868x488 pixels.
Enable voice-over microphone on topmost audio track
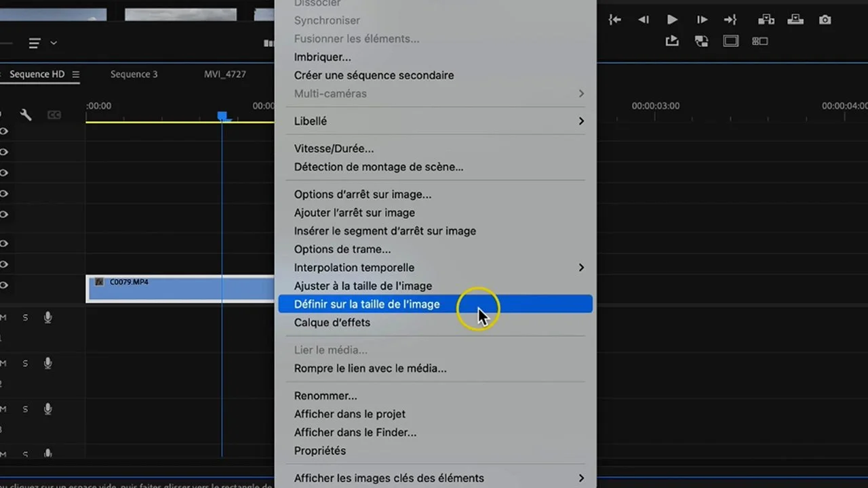47,317
